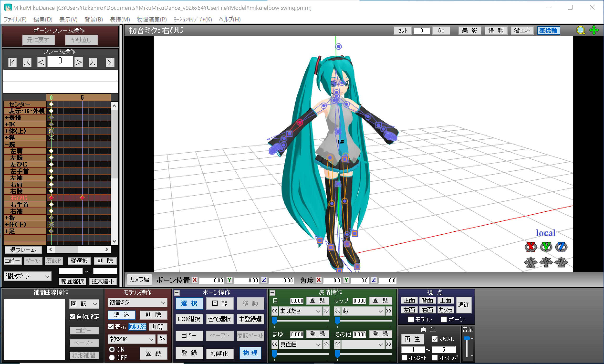This screenshot has height=364, width=604.
Task: Enable モデル follow checkbox in view panel
Action: pyautogui.click(x=411, y=319)
